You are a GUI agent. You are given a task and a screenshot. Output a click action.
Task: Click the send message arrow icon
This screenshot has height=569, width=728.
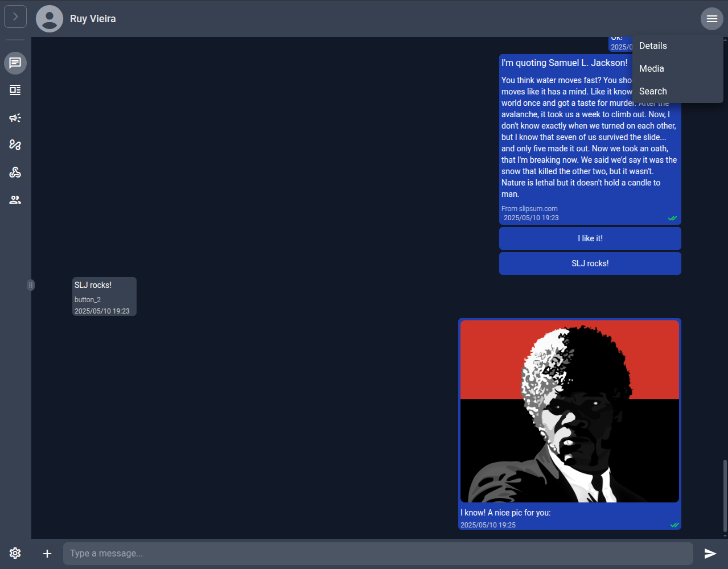coord(710,554)
